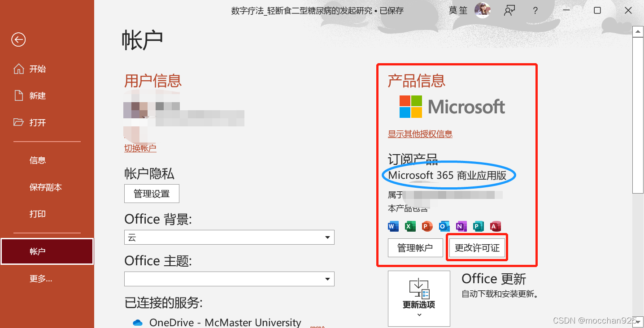Click the OneNote app icon
The height and width of the screenshot is (328, 644).
point(461,226)
